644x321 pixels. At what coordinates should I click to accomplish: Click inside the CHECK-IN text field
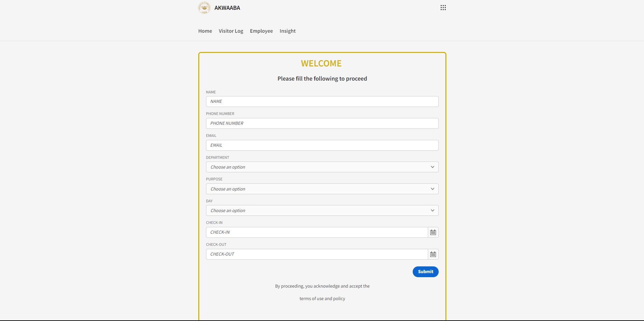tap(317, 232)
